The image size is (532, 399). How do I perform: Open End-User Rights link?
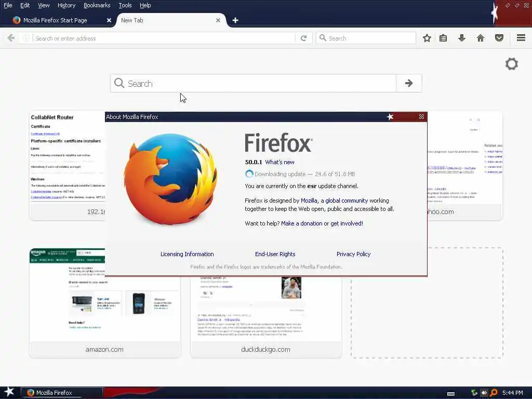[275, 254]
